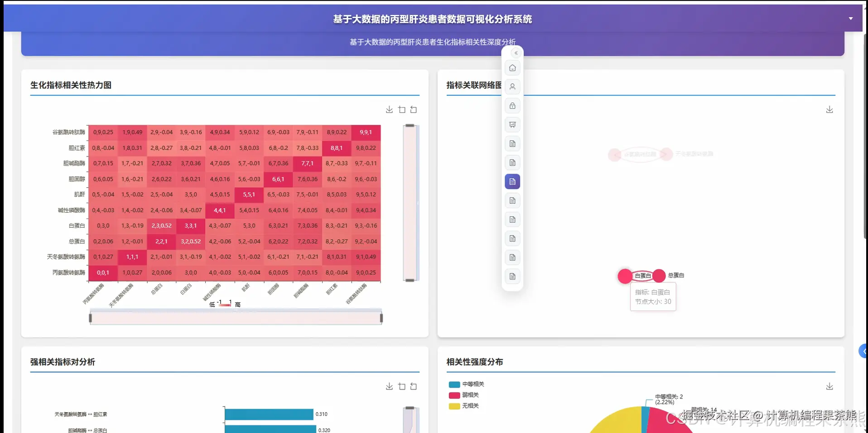The width and height of the screenshot is (868, 433).
Task: Click the 胆固醇 y-axis label on heatmap
Action: [77, 179]
